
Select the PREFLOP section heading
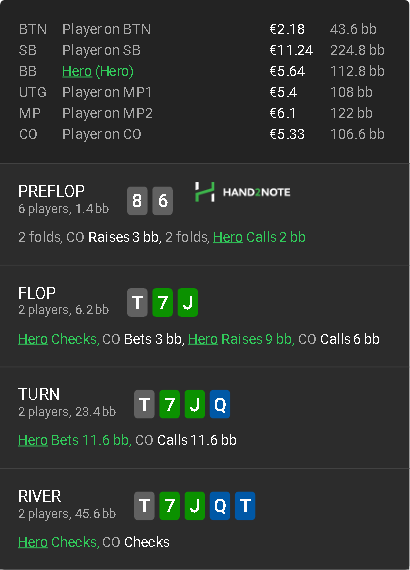tap(51, 191)
